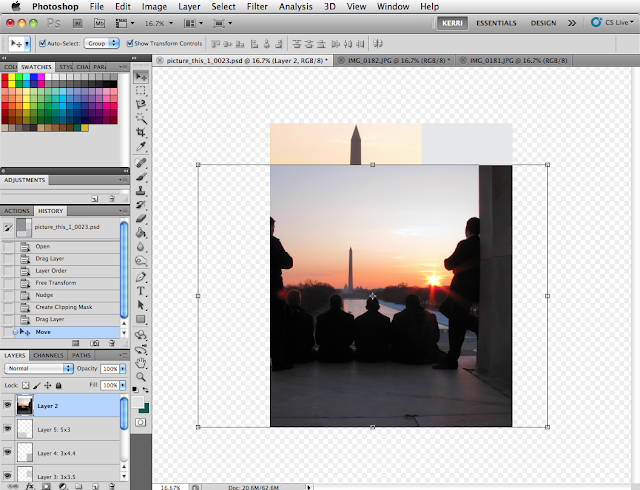Image resolution: width=640 pixels, height=490 pixels.
Task: Switch to the Channels tab
Action: 48,355
